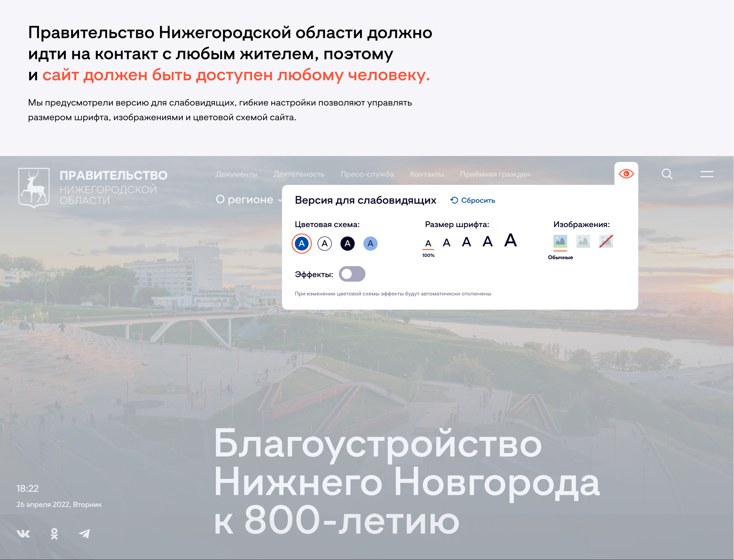Toggle the Эффекты switch
The image size is (734, 560).
point(352,274)
